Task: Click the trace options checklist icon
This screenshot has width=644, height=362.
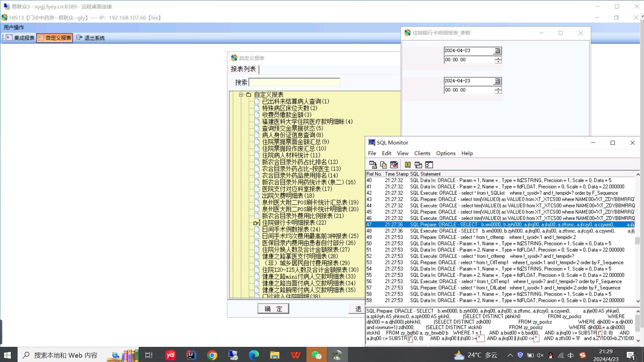Action: pyautogui.click(x=429, y=165)
